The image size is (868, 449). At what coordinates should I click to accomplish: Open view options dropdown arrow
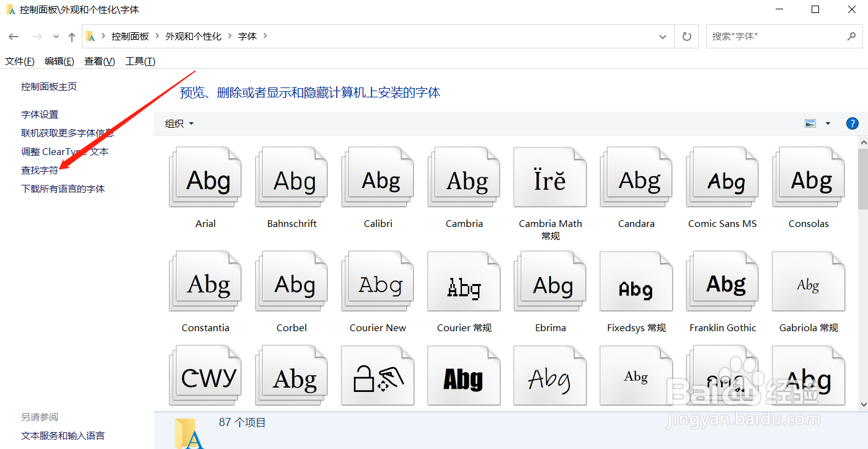(828, 123)
